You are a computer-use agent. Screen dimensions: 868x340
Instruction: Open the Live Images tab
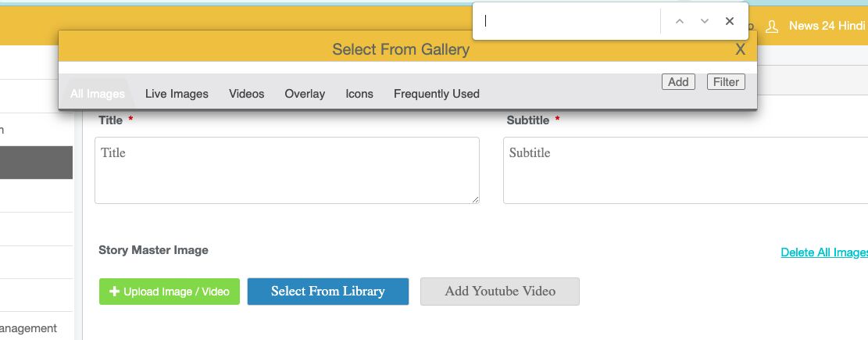(x=177, y=94)
